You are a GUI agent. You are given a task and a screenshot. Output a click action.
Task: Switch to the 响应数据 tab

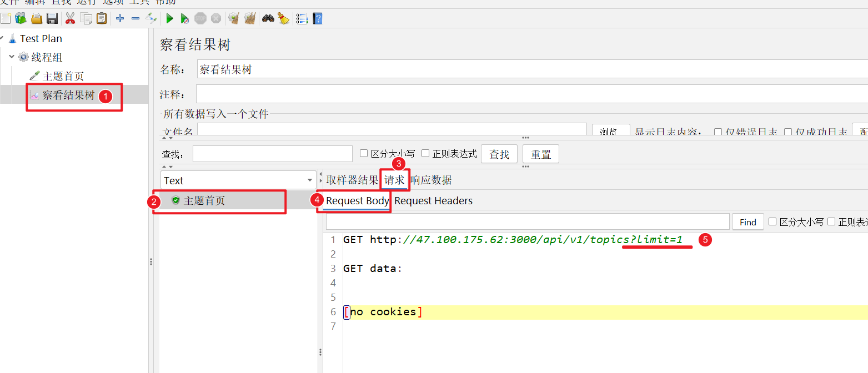click(x=431, y=180)
